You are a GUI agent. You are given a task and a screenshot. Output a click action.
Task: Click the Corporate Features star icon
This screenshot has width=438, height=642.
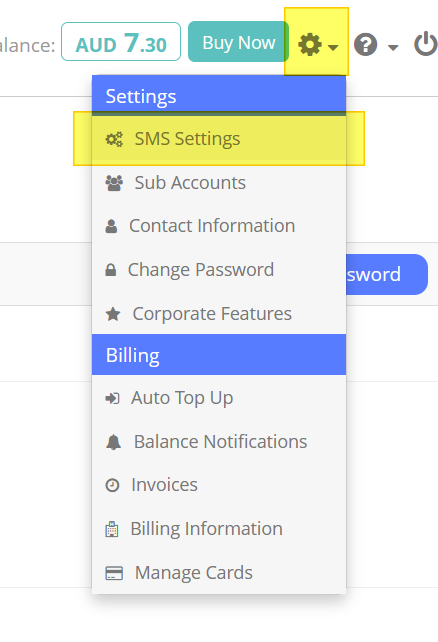113,314
